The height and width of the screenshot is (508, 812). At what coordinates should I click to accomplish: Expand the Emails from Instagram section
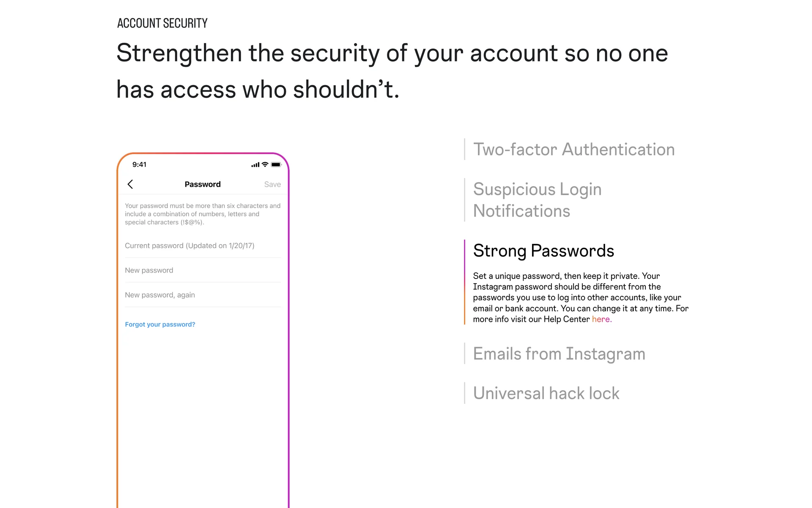click(559, 354)
